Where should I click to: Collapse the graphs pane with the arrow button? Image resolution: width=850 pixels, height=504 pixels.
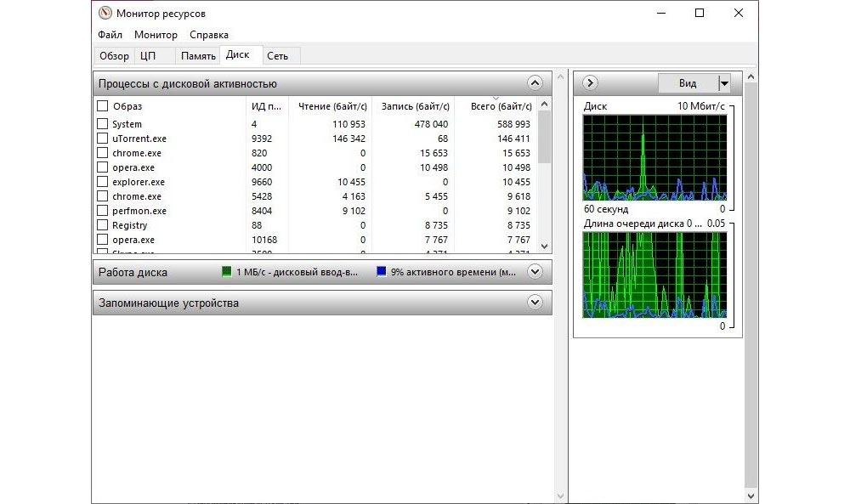tap(590, 83)
